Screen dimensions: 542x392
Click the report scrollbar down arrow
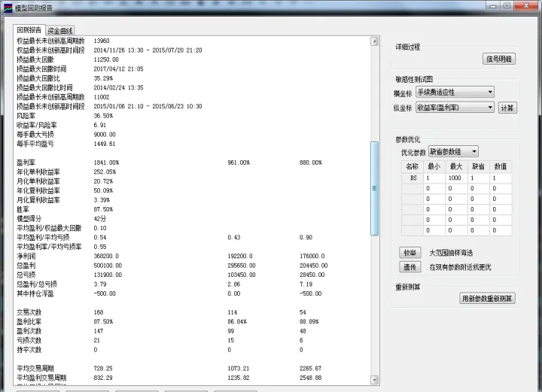coord(375,380)
